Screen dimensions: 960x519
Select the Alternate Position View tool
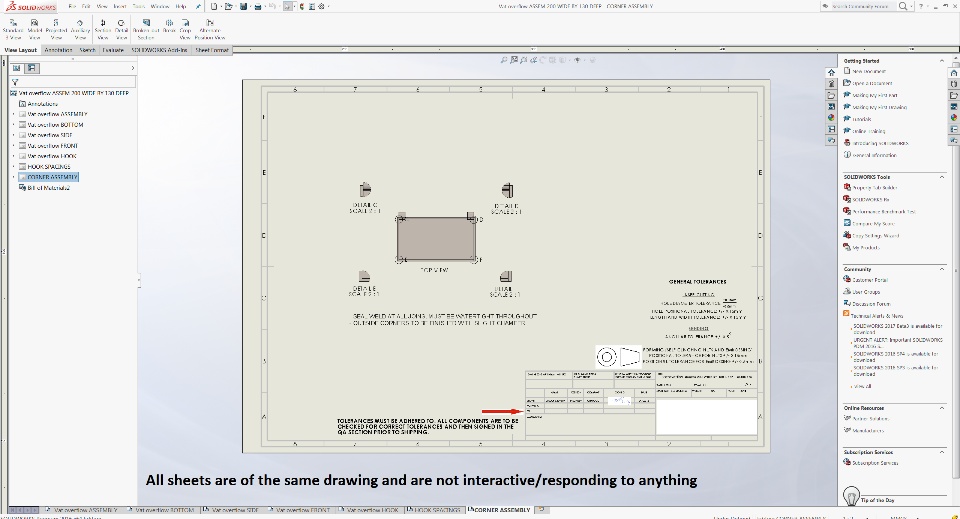[211, 29]
